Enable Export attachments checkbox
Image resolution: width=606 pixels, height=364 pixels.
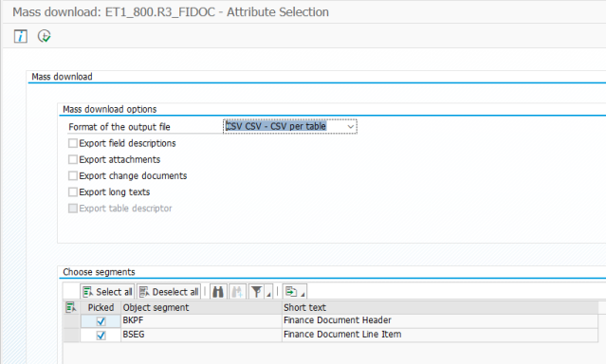coord(73,159)
